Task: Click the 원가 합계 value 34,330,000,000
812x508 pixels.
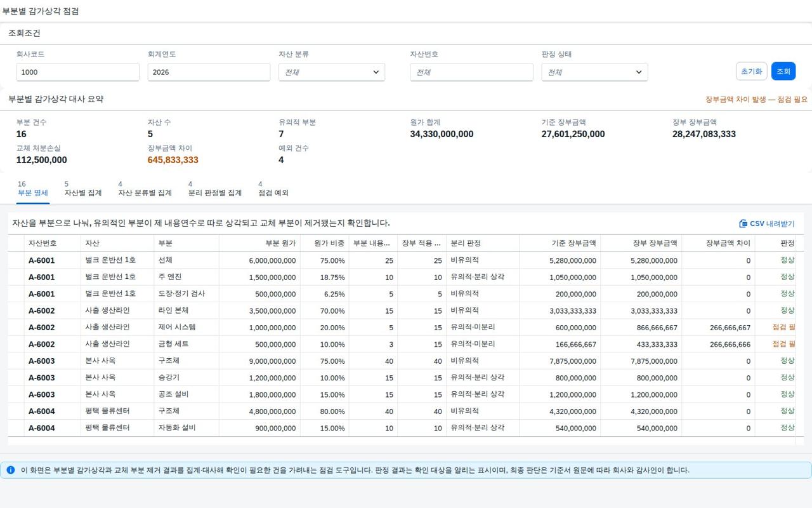Action: (442, 134)
